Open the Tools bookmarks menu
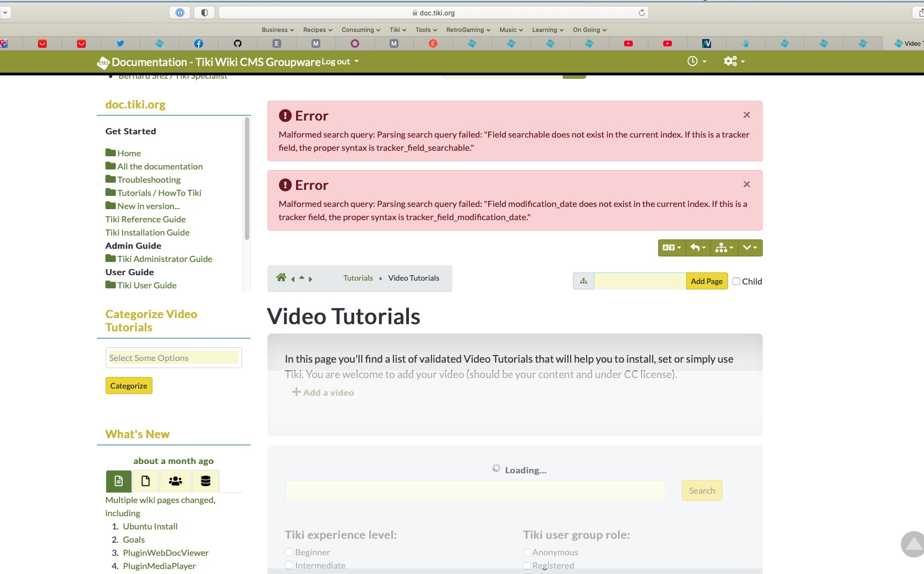Image resolution: width=924 pixels, height=574 pixels. pyautogui.click(x=427, y=30)
